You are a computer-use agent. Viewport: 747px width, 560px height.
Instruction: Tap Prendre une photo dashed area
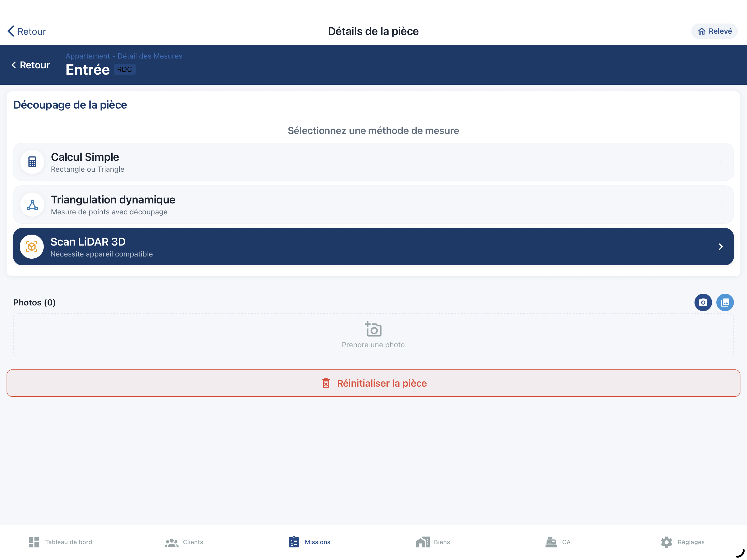[373, 334]
